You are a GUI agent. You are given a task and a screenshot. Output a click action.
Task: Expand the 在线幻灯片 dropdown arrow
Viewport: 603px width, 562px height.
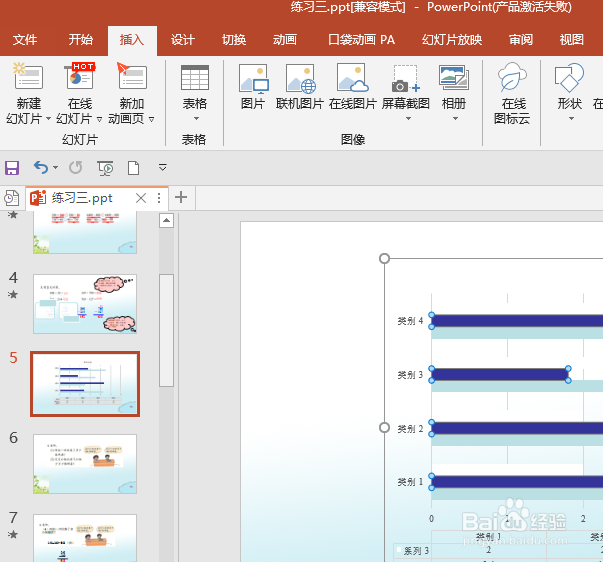pyautogui.click(x=99, y=119)
